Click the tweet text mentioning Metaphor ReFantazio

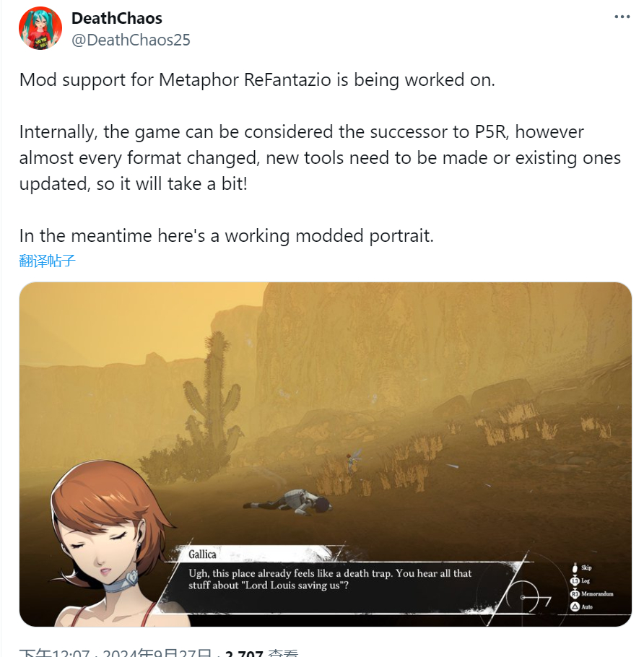[257, 79]
